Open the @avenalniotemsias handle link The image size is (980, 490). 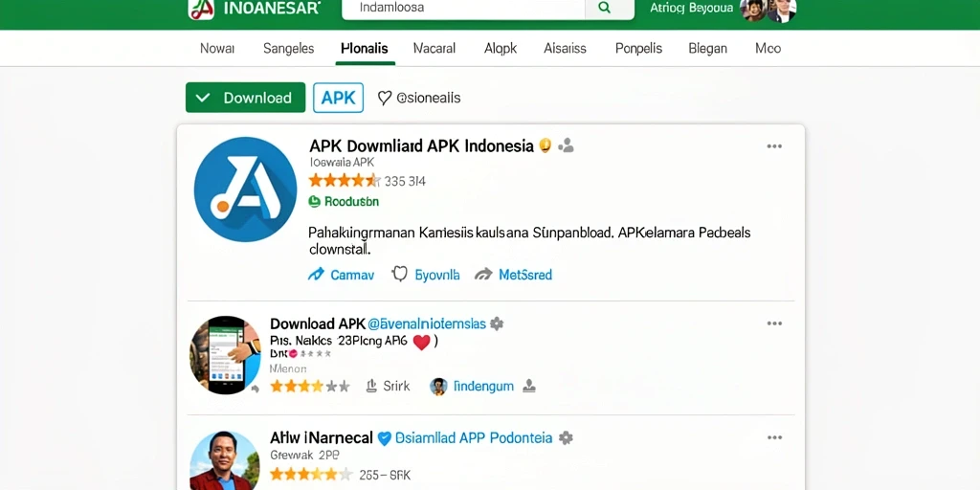[427, 323]
